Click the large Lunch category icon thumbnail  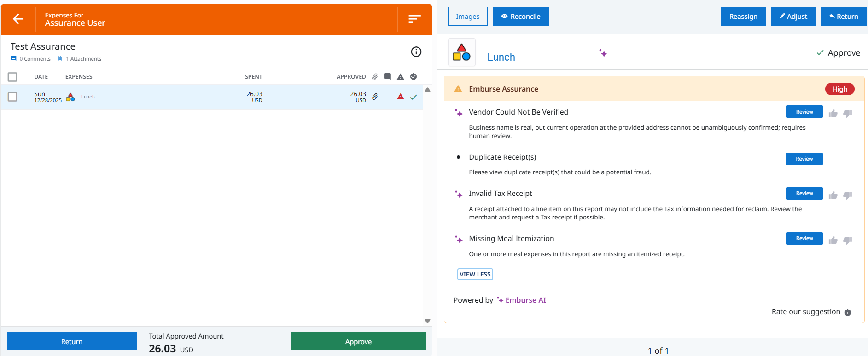click(462, 52)
